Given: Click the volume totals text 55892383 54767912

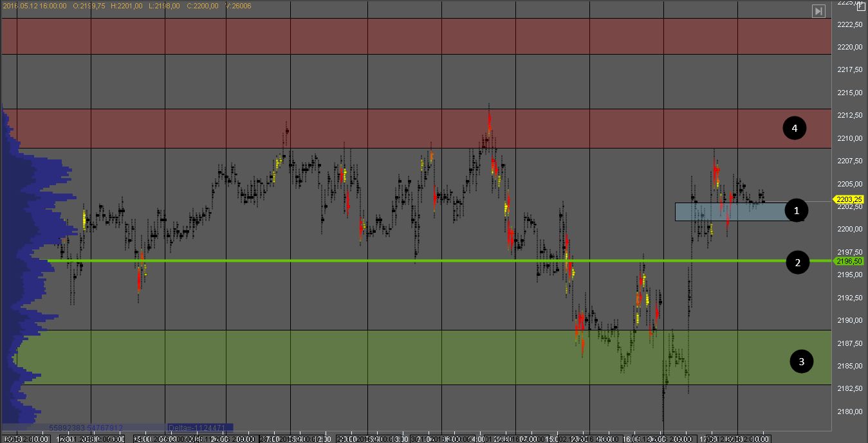Looking at the screenshot, I should click(x=86, y=427).
